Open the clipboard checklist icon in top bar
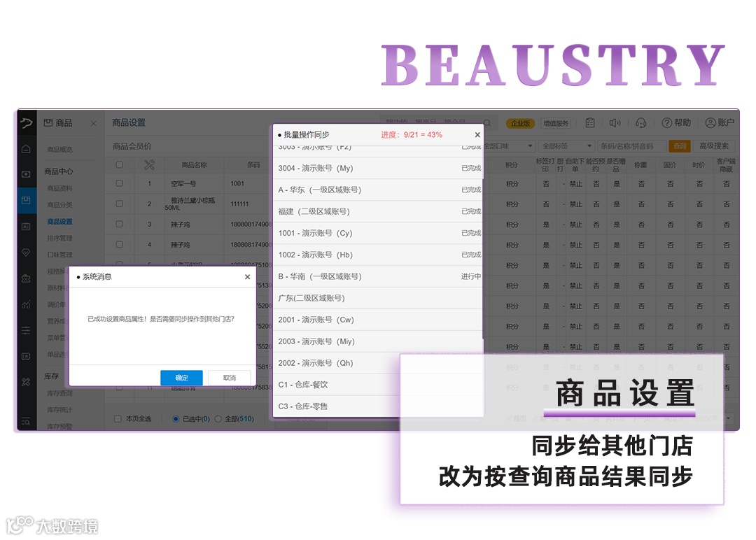756x540 pixels. tap(589, 123)
